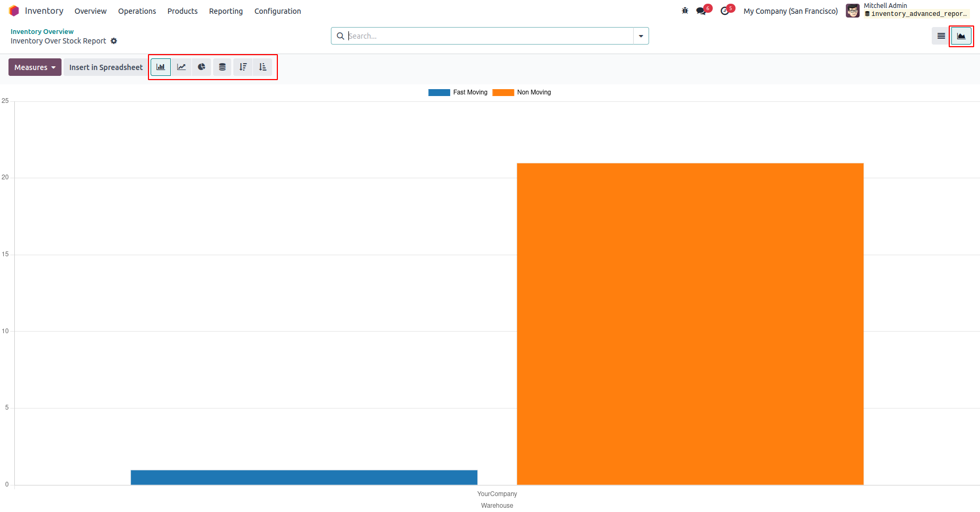The height and width of the screenshot is (512, 980).
Task: Sort chart in descending order
Action: click(x=243, y=67)
